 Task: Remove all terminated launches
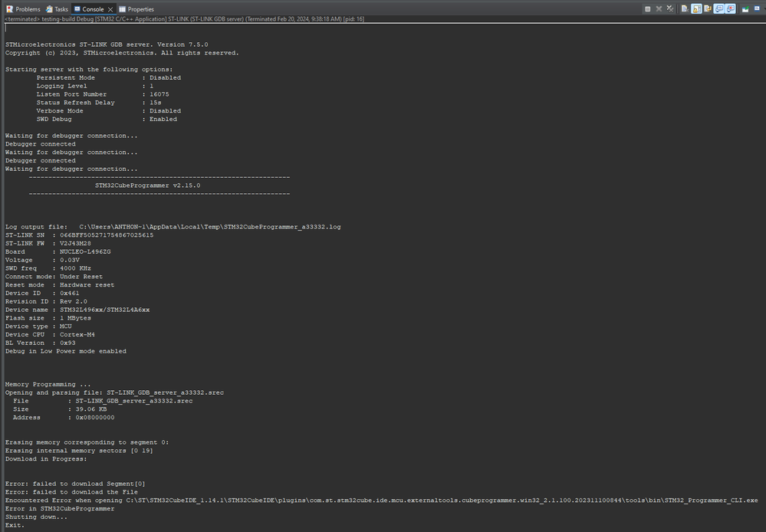[x=669, y=9]
